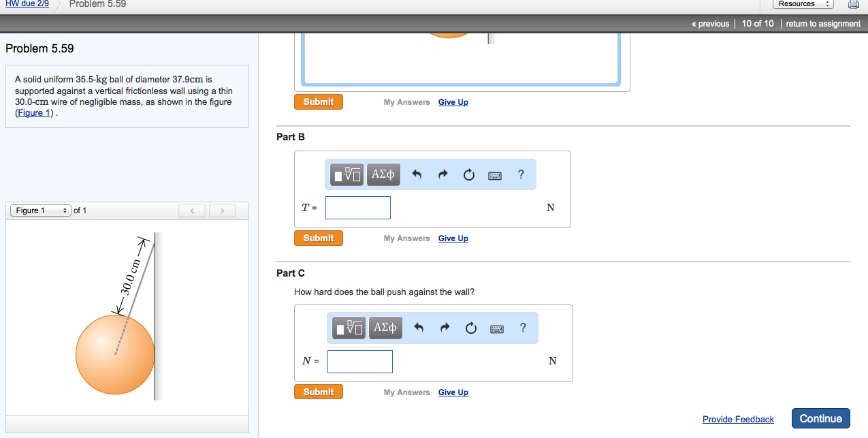Click next figure chevron arrow

pos(222,210)
